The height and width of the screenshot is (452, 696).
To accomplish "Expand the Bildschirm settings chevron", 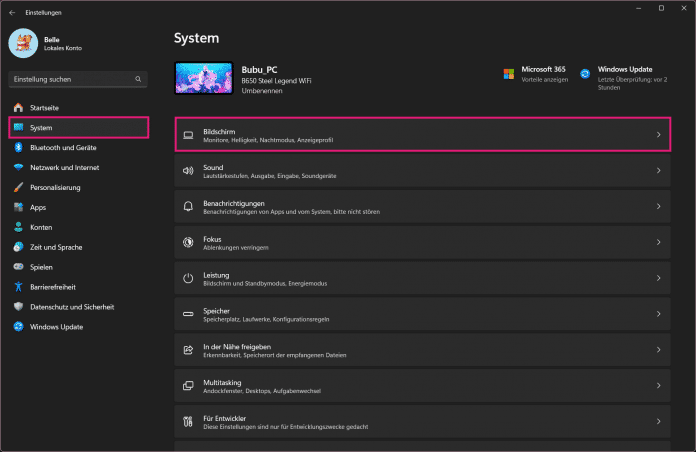I will [657, 134].
